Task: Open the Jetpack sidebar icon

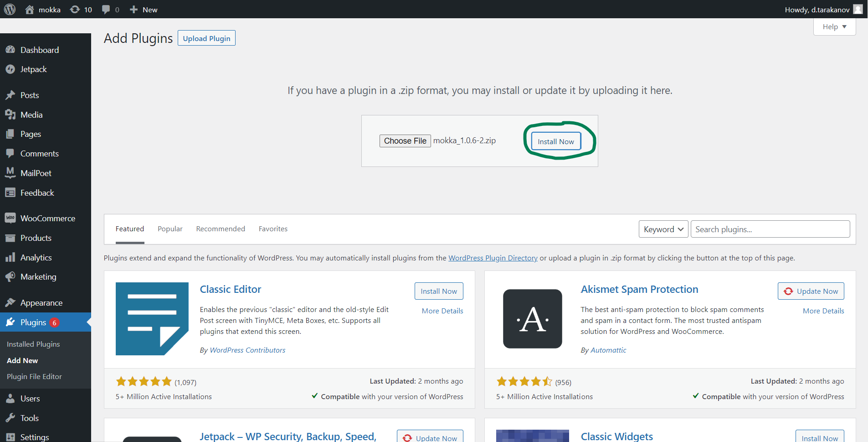Action: (10, 69)
